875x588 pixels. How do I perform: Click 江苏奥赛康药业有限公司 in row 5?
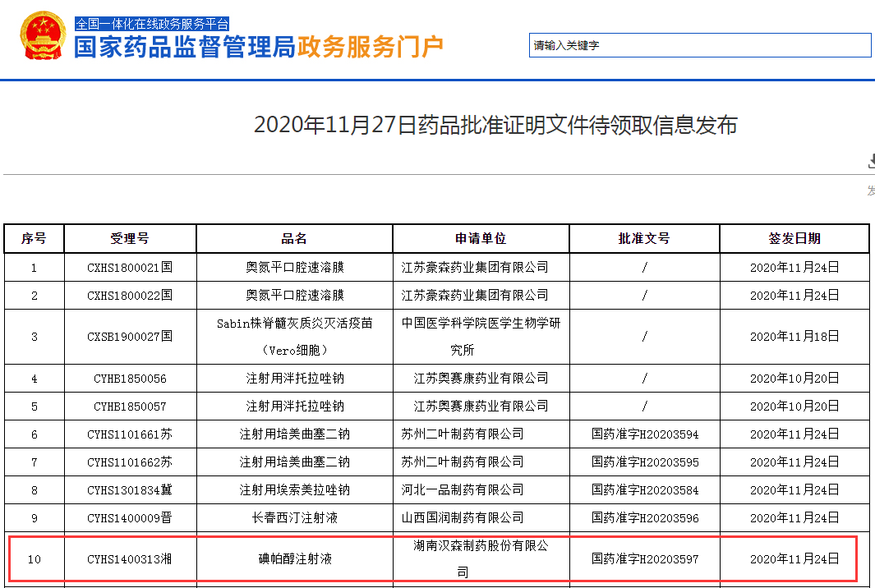(481, 407)
